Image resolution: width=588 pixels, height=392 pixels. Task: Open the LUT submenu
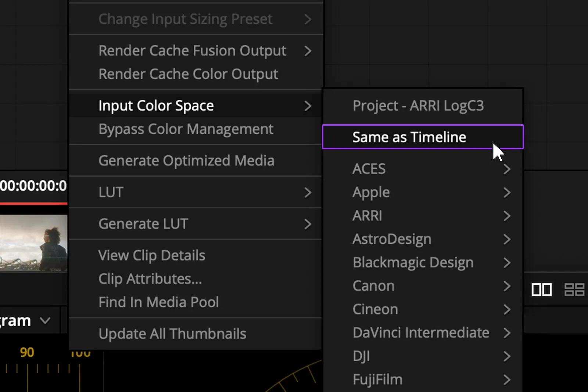pyautogui.click(x=196, y=192)
